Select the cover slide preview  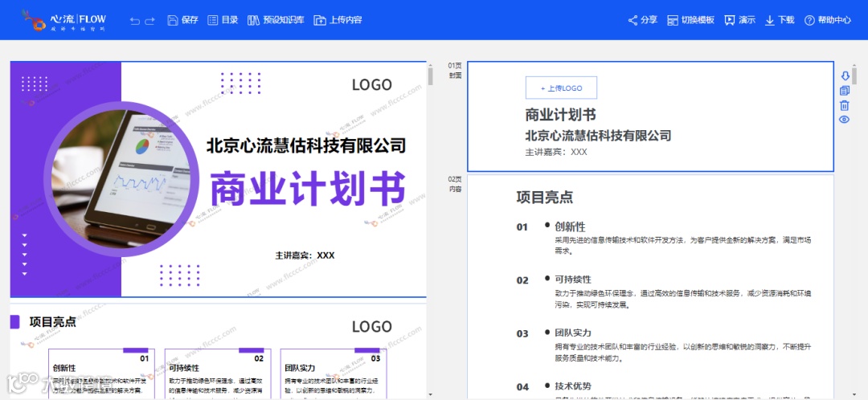coord(218,179)
